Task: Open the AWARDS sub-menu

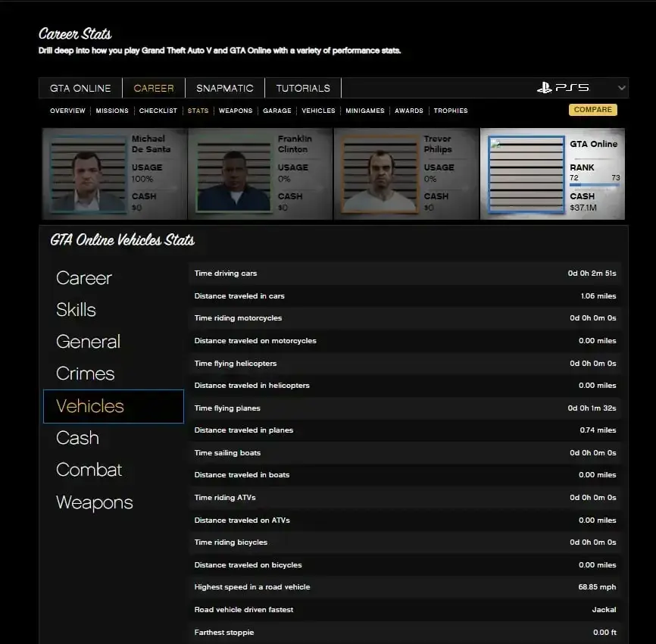Action: (x=409, y=111)
